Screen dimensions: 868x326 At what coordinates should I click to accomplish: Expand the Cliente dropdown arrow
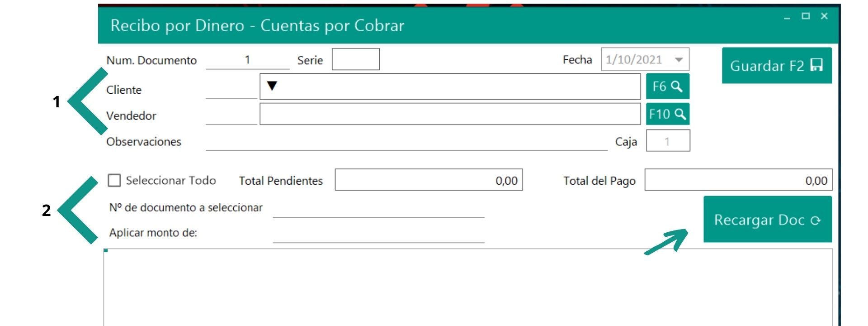pyautogui.click(x=272, y=86)
